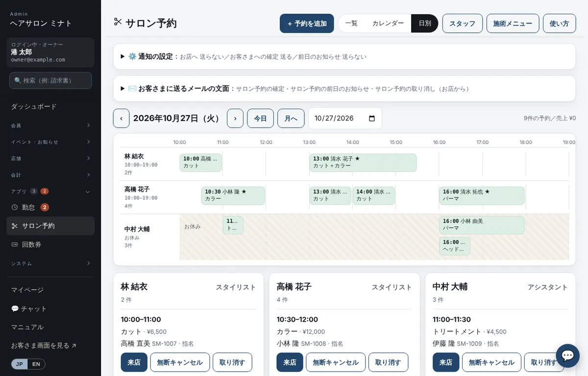Open 勤怠 in the sidebar
This screenshot has width=588, height=376.
[50, 207]
